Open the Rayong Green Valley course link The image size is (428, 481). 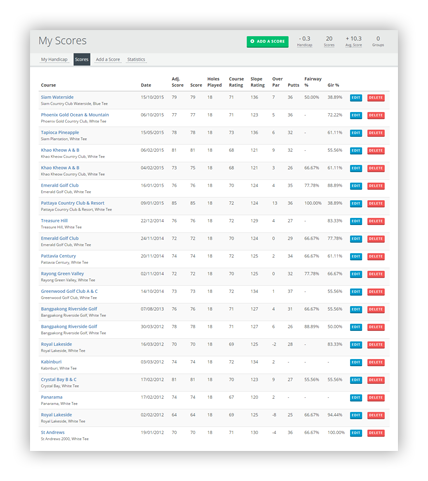(x=62, y=274)
